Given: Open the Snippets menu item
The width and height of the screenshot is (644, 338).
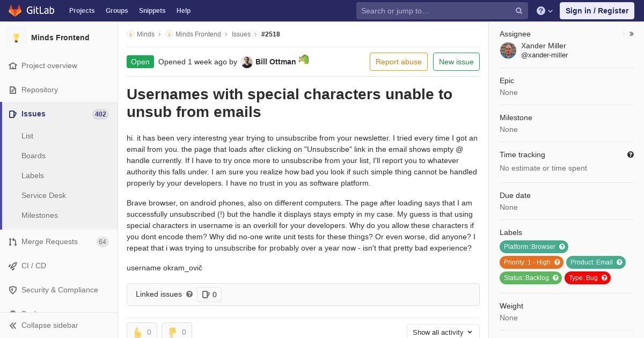Looking at the screenshot, I should (152, 11).
